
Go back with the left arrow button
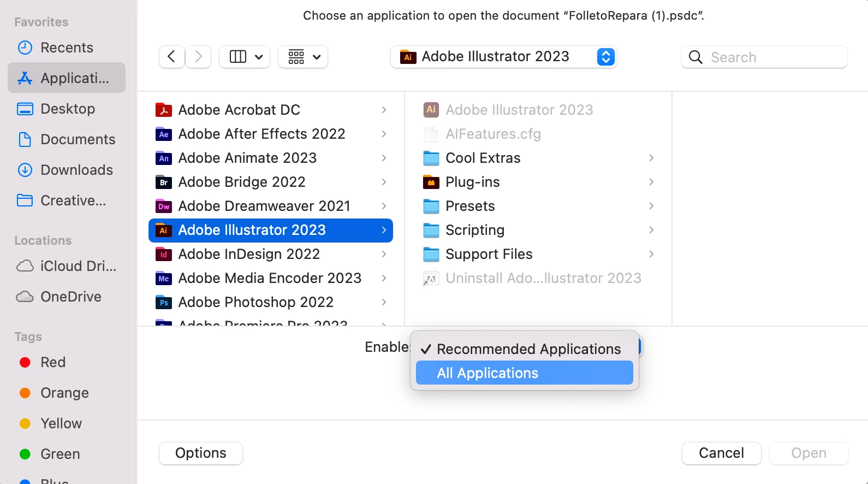(171, 57)
